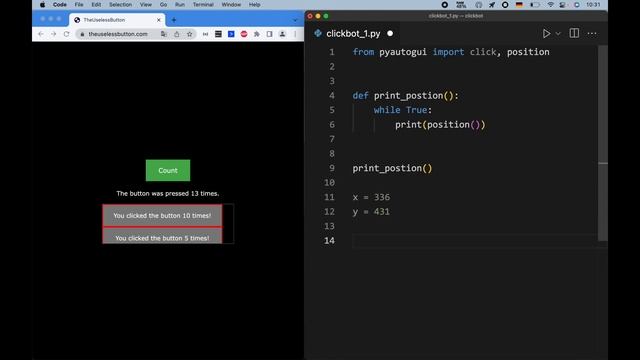The width and height of the screenshot is (640, 360).
Task: Toggle Chrome side panel icon
Action: coord(269,34)
